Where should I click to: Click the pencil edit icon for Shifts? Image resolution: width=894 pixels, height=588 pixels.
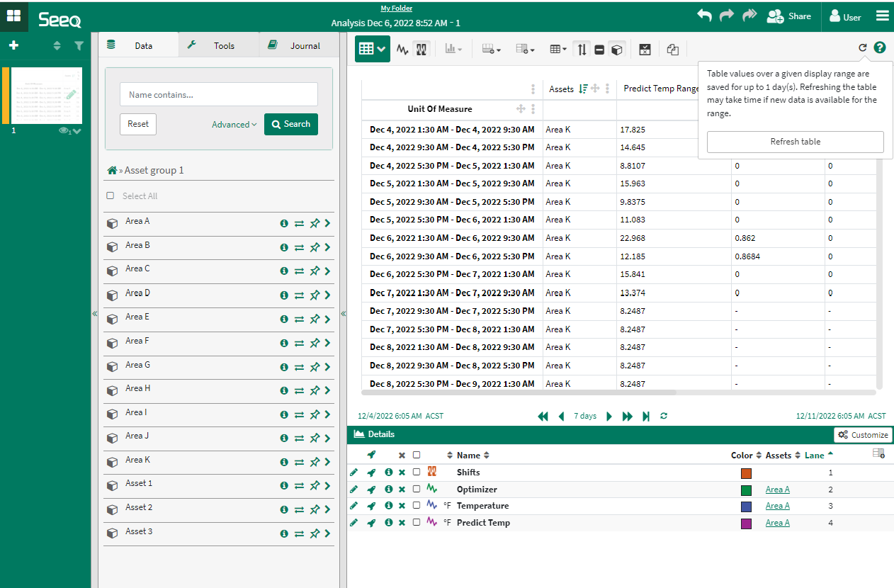353,473
